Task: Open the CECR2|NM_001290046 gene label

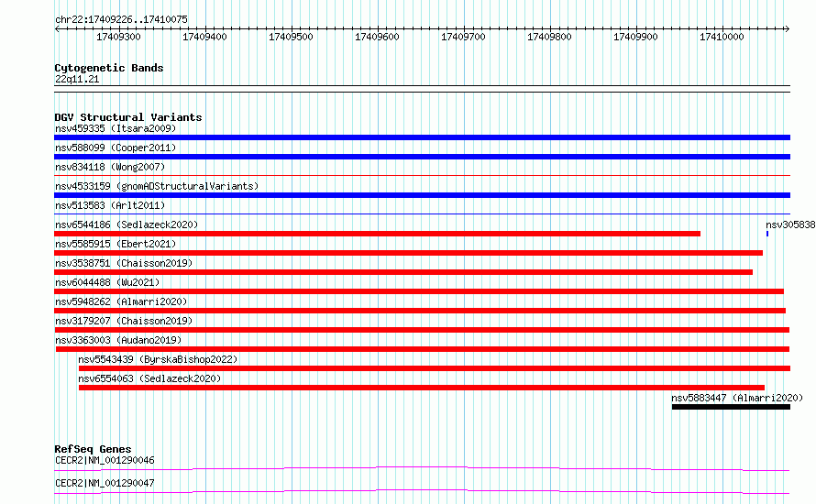Action: (105, 460)
